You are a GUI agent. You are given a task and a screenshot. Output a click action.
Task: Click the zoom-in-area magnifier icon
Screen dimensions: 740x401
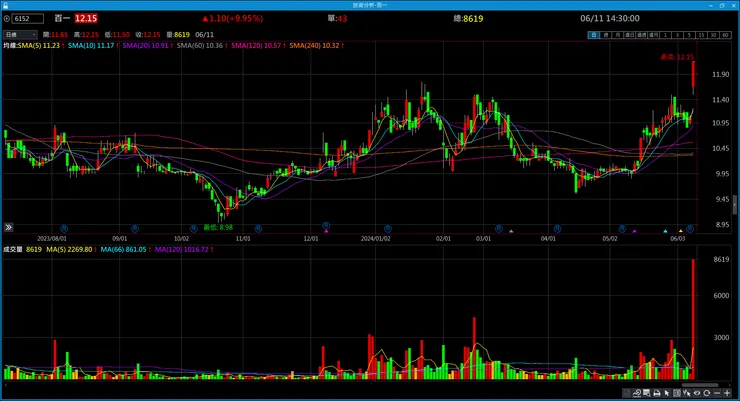coord(647,393)
